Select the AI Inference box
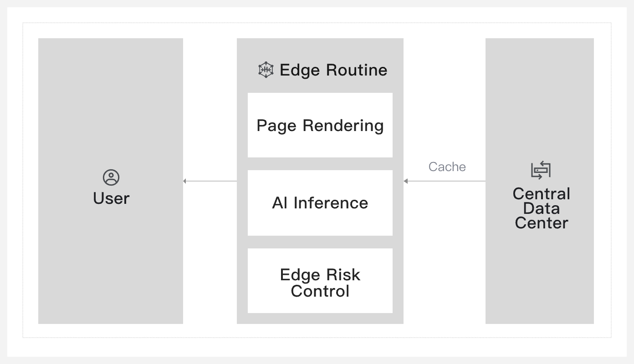Screen dimensions: 634x364 (x=320, y=203)
